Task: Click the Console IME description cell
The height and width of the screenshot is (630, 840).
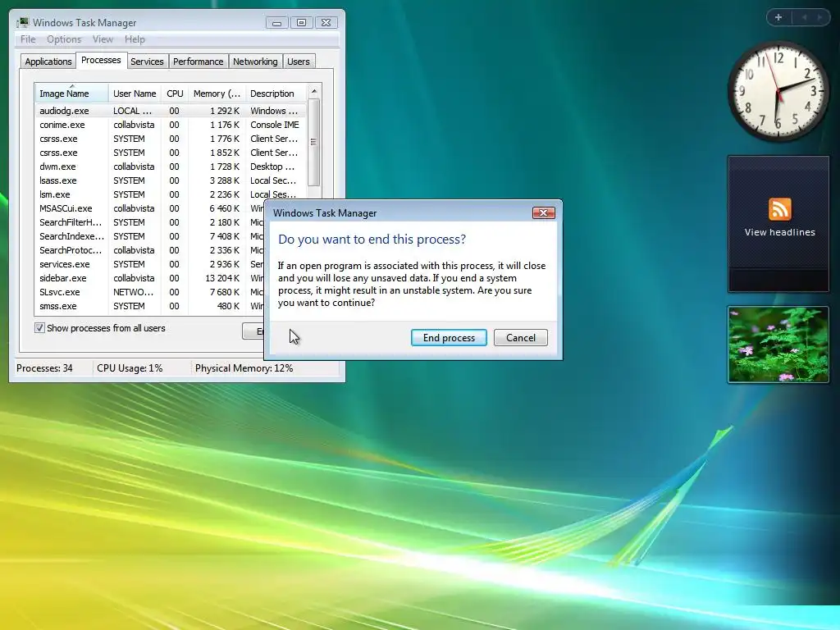Action: [x=275, y=125]
